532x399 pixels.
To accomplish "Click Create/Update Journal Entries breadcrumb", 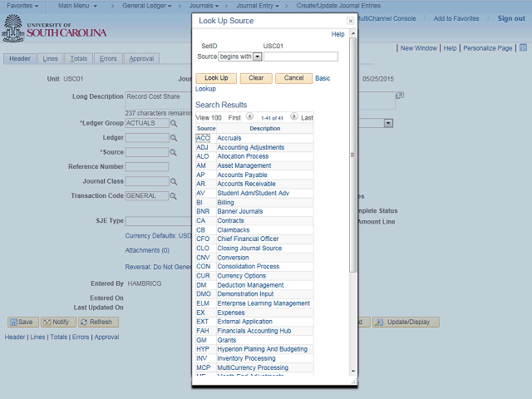I will pos(338,6).
